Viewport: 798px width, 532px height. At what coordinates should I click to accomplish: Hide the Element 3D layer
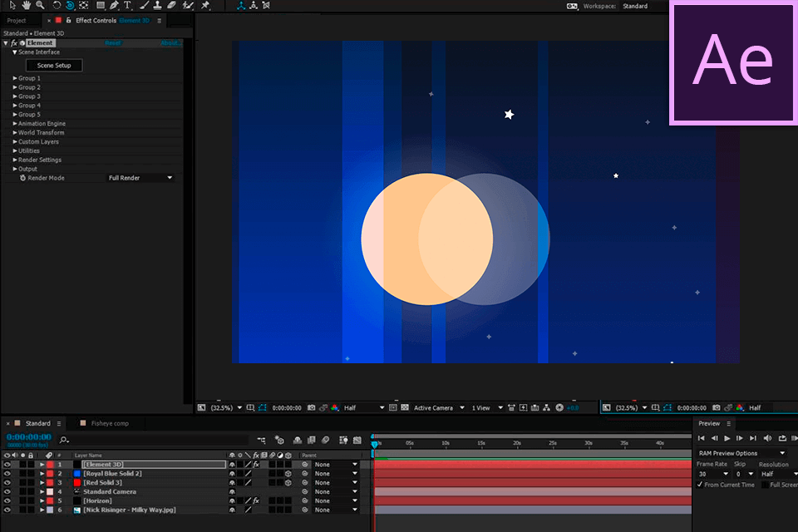pos(7,465)
